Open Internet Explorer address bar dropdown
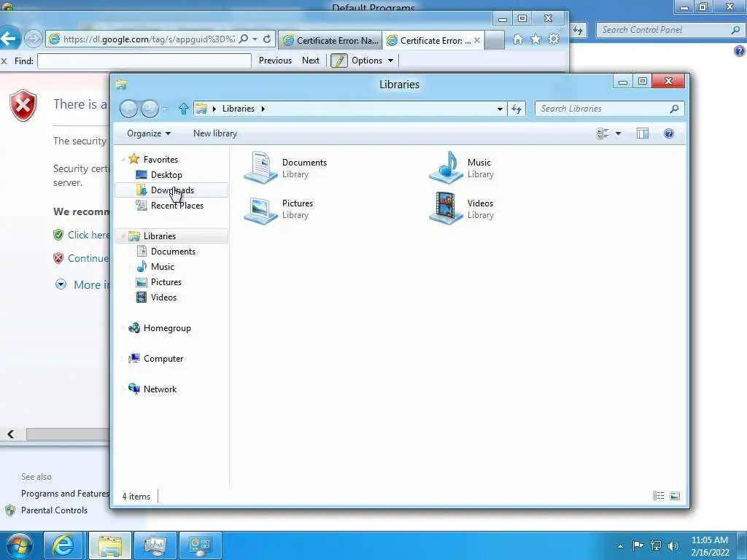Image resolution: width=747 pixels, height=560 pixels. click(255, 39)
